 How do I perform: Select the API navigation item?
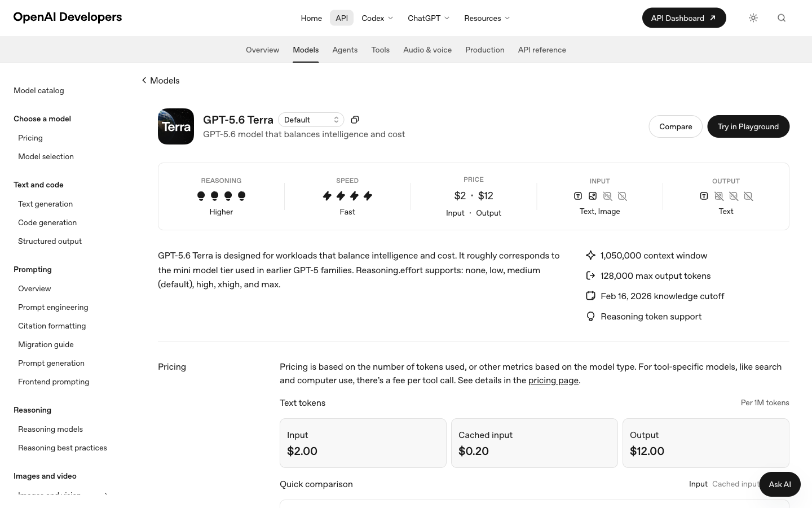[342, 18]
